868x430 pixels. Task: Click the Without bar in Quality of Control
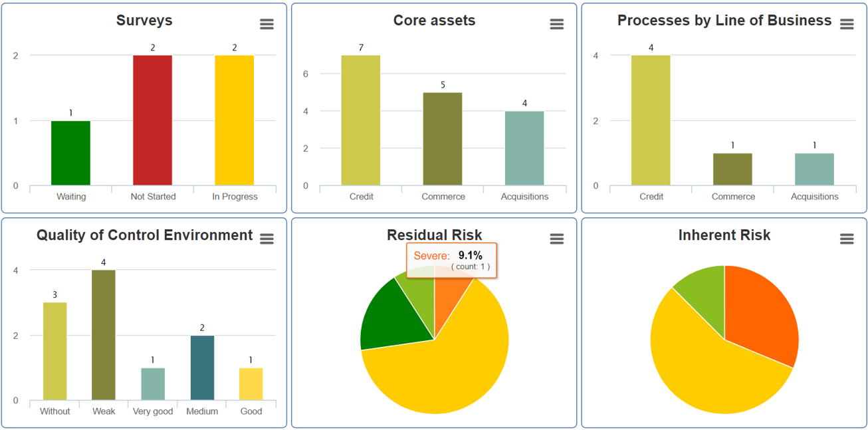tap(54, 352)
